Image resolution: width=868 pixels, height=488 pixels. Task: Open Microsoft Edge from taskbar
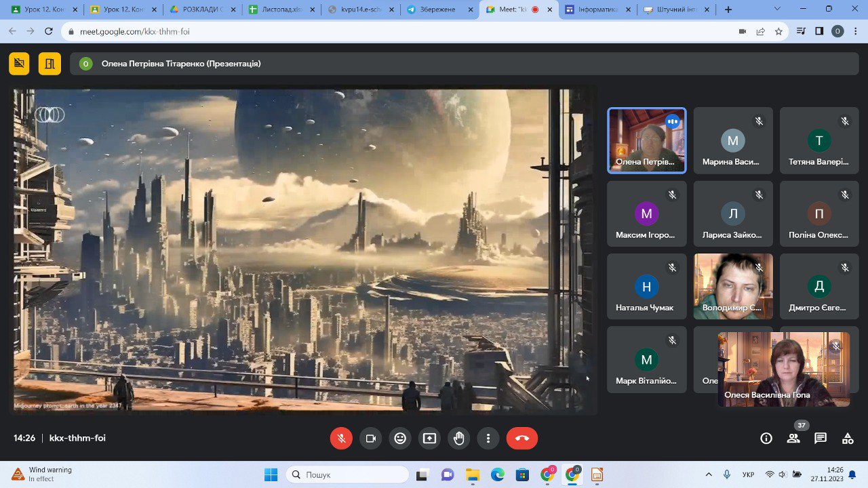[497, 474]
